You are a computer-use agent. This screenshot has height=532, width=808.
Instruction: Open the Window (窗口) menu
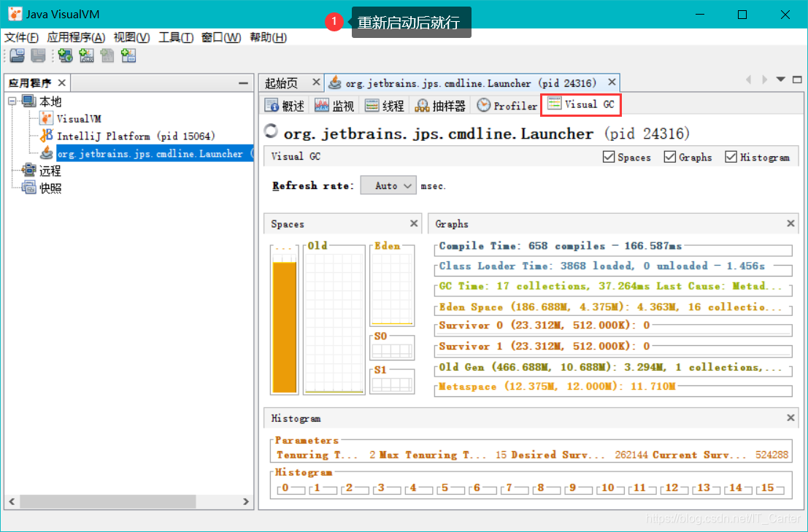[221, 37]
